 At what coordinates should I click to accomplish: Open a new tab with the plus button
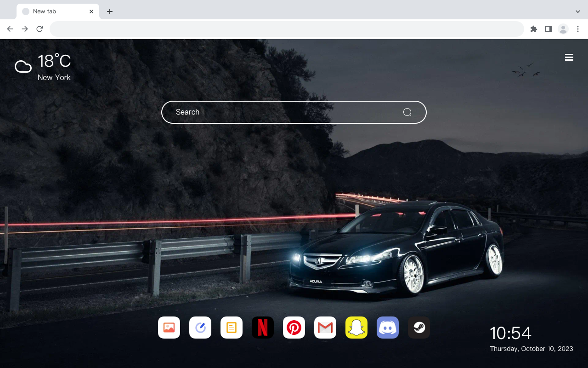(109, 11)
